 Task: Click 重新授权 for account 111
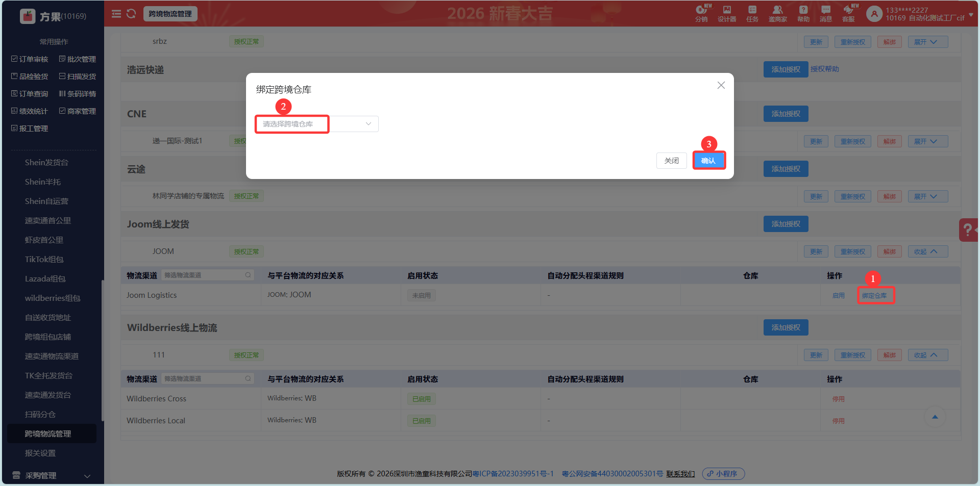(853, 355)
